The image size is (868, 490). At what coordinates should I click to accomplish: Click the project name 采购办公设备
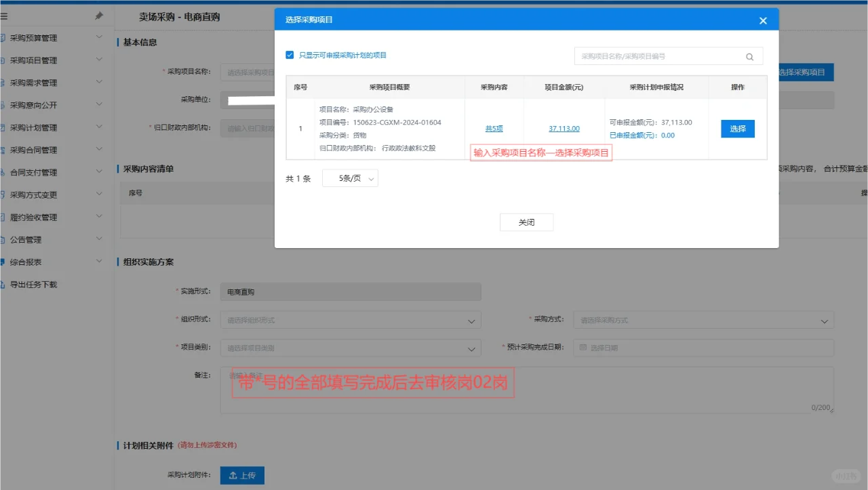(x=373, y=109)
